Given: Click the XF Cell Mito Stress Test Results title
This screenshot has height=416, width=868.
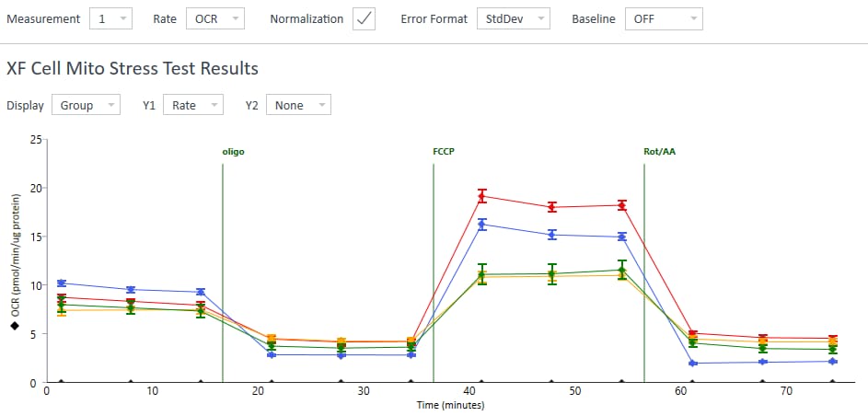Looking at the screenshot, I should tap(132, 69).
